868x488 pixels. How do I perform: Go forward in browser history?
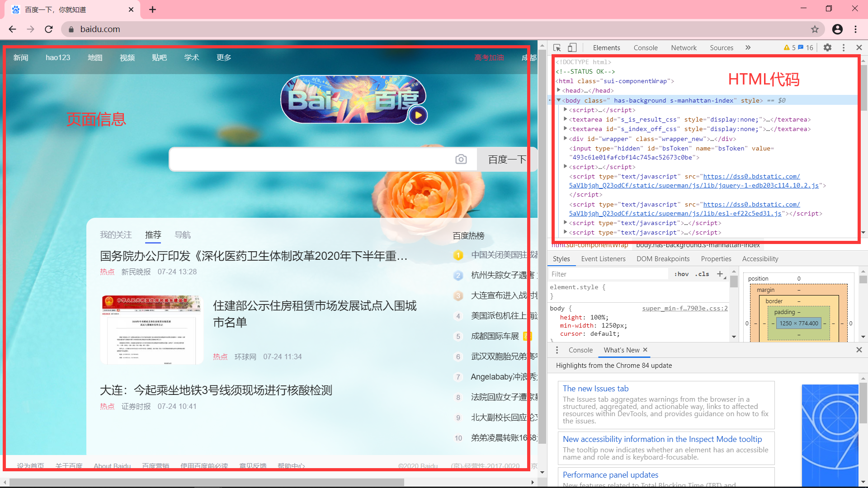(x=30, y=29)
